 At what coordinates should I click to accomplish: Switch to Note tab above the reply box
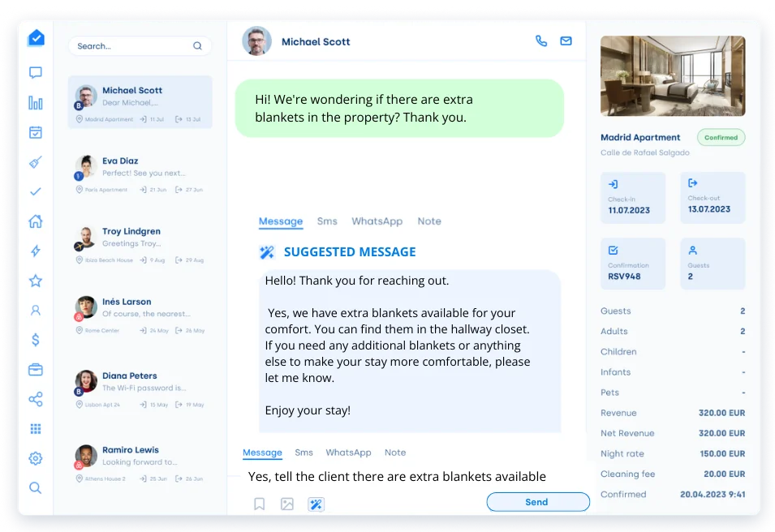395,453
